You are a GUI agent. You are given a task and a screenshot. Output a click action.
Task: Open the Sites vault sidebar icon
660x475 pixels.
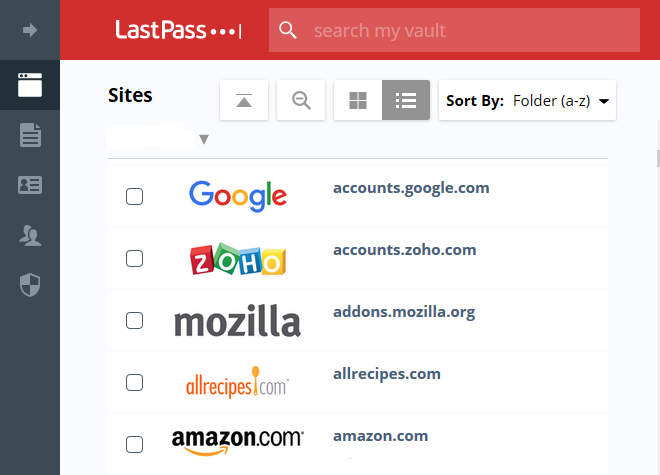tap(30, 84)
